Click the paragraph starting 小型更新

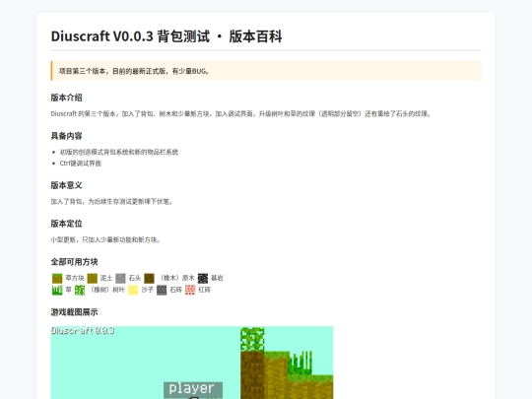click(x=105, y=239)
